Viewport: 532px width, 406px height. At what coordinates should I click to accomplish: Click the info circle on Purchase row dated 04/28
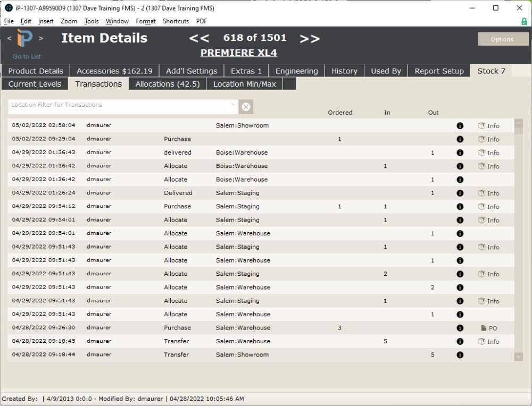[460, 328]
